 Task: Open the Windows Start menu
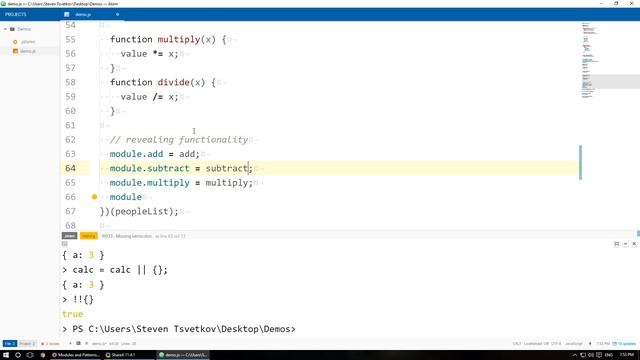[x=6, y=355]
